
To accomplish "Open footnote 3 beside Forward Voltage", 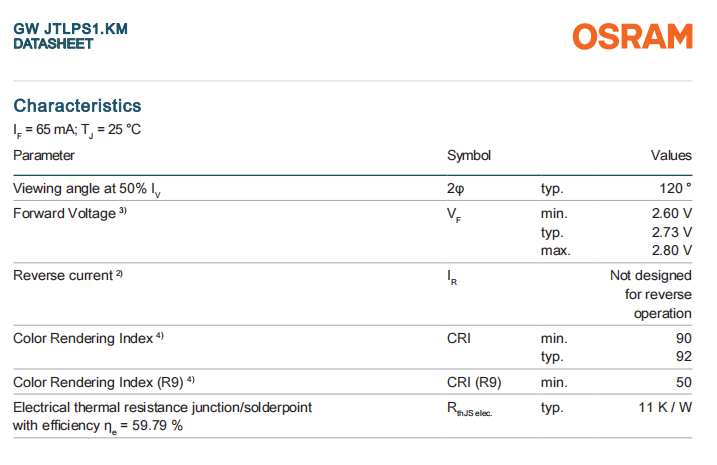I will click(123, 211).
